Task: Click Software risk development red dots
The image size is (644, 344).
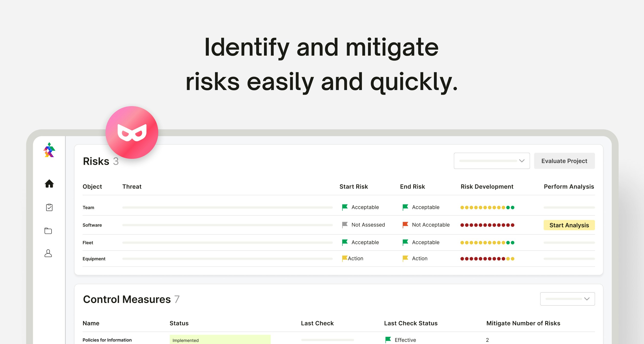Action: (487, 225)
